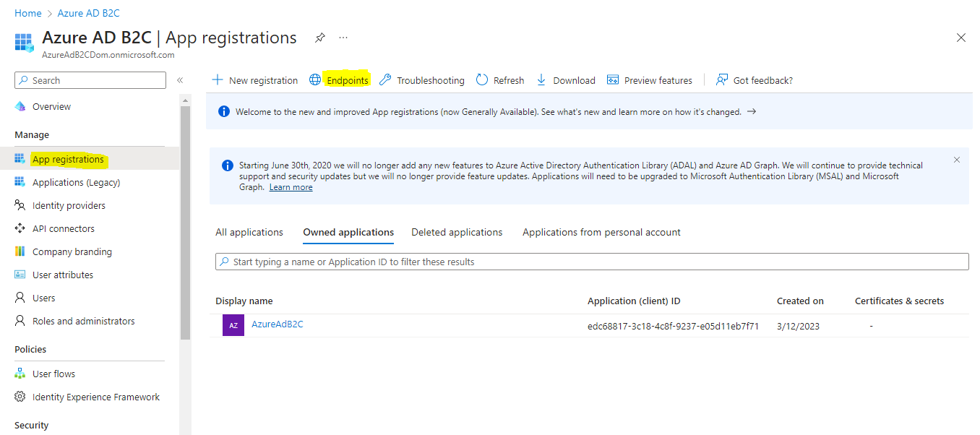Open Identity Experience Framework menu label
980x435 pixels.
tap(96, 397)
